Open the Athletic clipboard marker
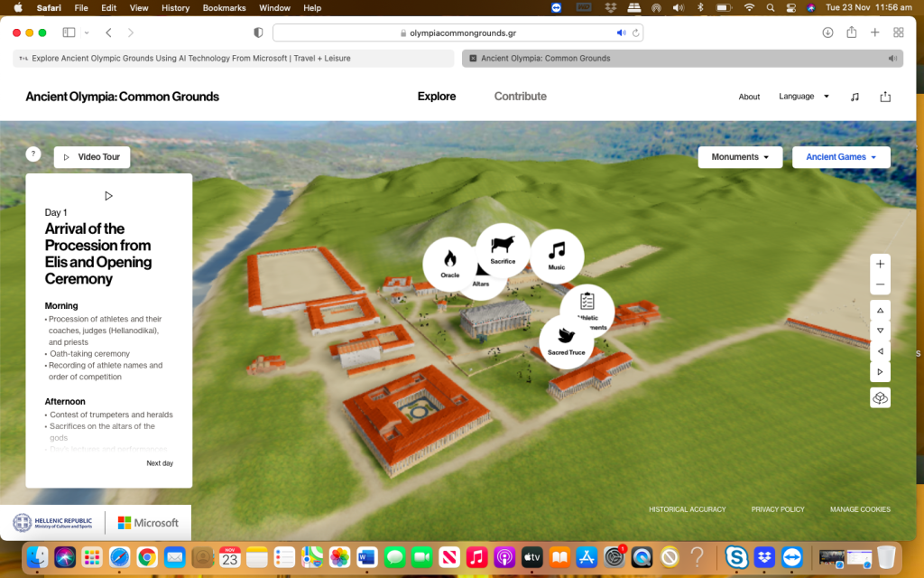 click(x=587, y=307)
